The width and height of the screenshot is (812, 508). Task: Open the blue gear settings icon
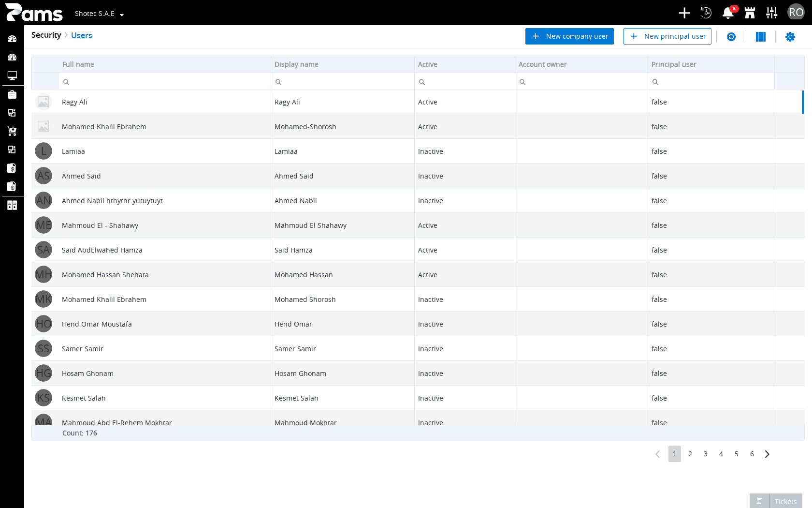[790, 37]
